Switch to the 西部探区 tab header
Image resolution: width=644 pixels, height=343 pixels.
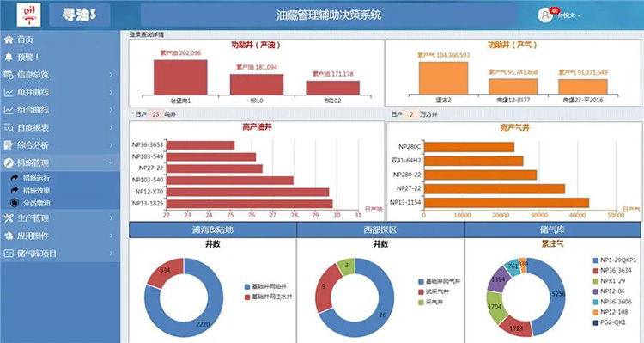tap(380, 230)
